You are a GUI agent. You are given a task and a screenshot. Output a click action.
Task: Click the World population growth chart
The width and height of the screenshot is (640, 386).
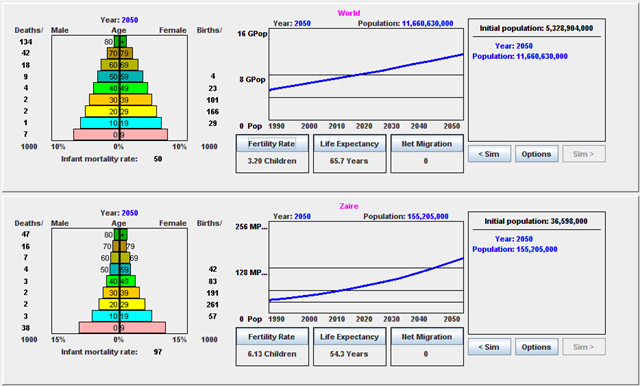point(366,74)
